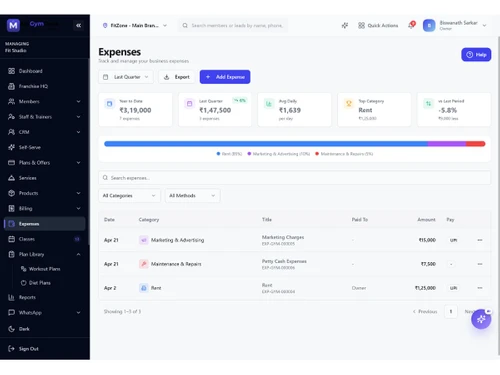Click Maintenance & Repairs category icon

pyautogui.click(x=144, y=264)
